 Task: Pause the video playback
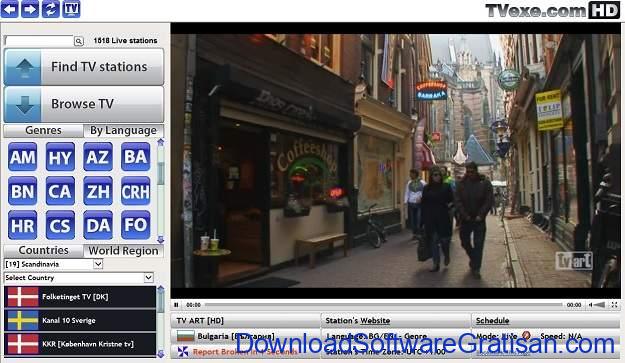(176, 305)
